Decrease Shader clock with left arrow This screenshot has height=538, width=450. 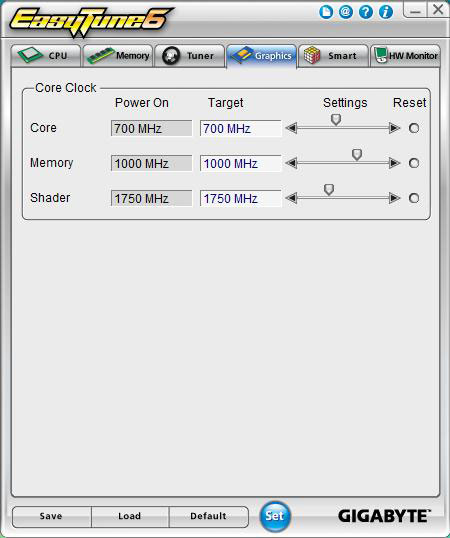[x=291, y=198]
